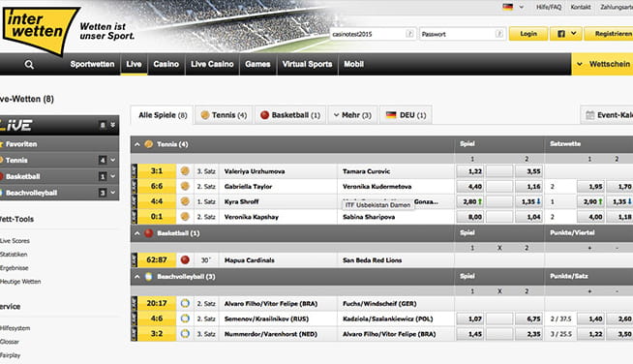Image resolution: width=633 pixels, height=364 pixels.
Task: Open the Games menu item
Action: click(x=257, y=64)
